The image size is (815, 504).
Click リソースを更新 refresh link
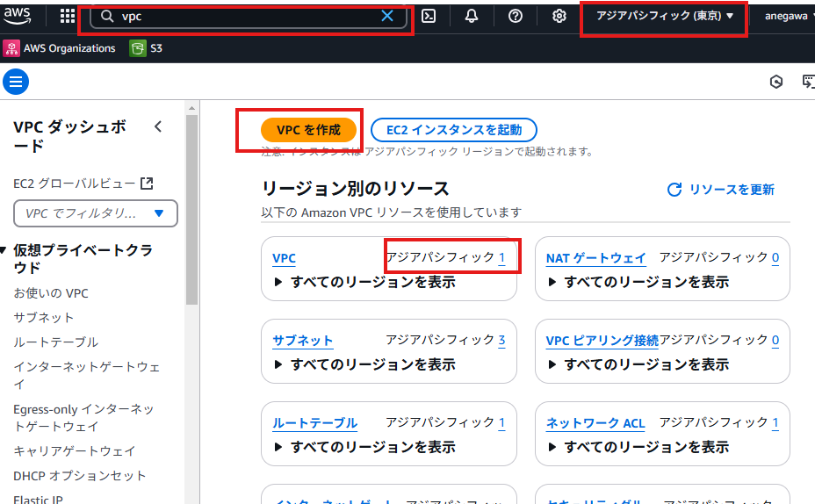(721, 190)
